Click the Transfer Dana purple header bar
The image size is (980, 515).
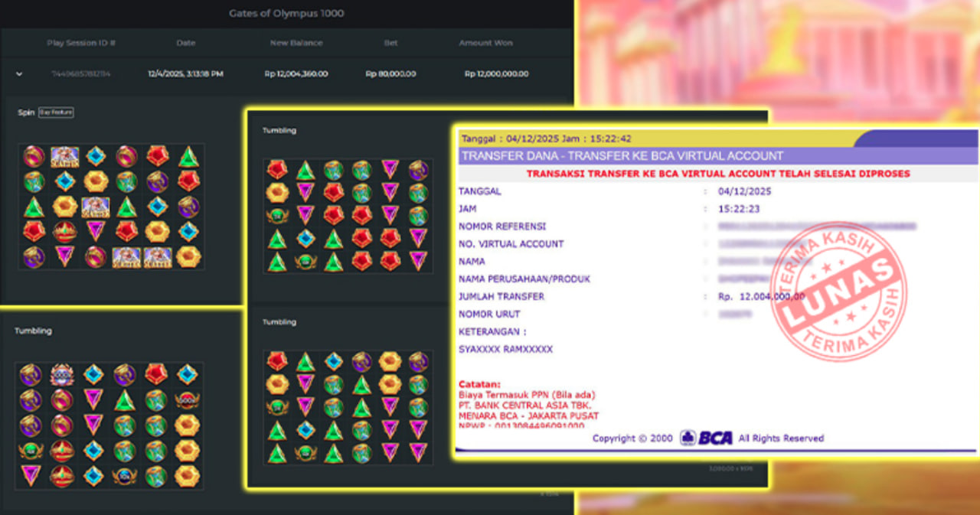click(621, 156)
